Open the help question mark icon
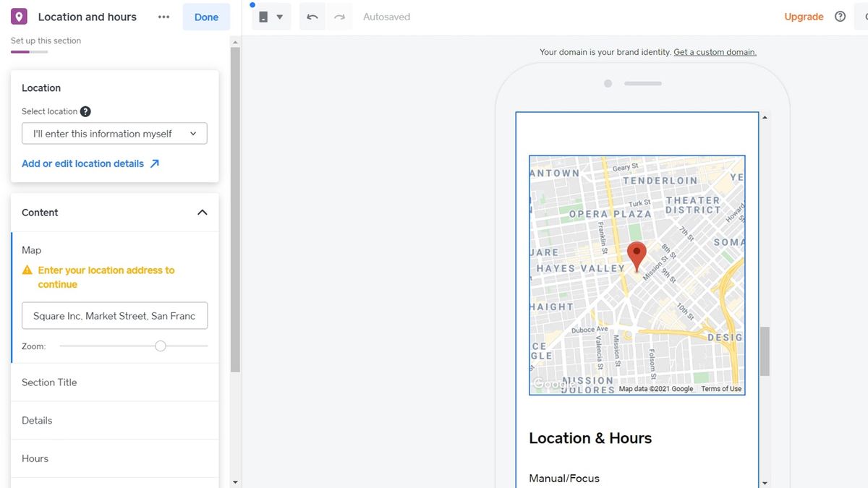The height and width of the screenshot is (488, 868). 840,16
